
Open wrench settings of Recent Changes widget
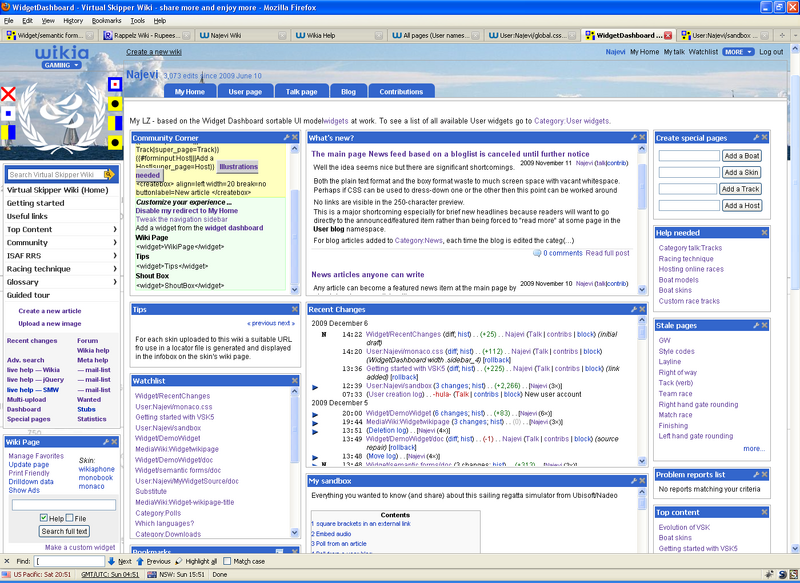[634, 309]
